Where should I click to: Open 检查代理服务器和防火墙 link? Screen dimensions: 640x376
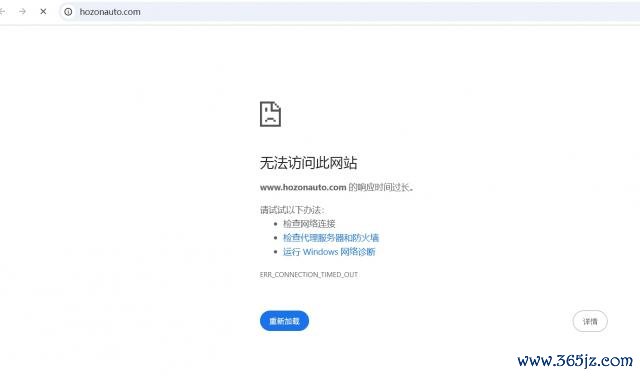click(331, 238)
